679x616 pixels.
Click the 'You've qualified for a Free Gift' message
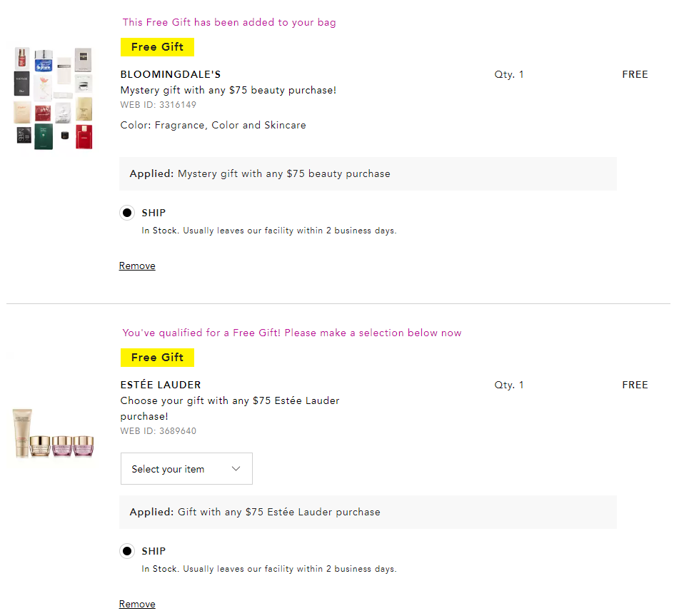pos(292,333)
